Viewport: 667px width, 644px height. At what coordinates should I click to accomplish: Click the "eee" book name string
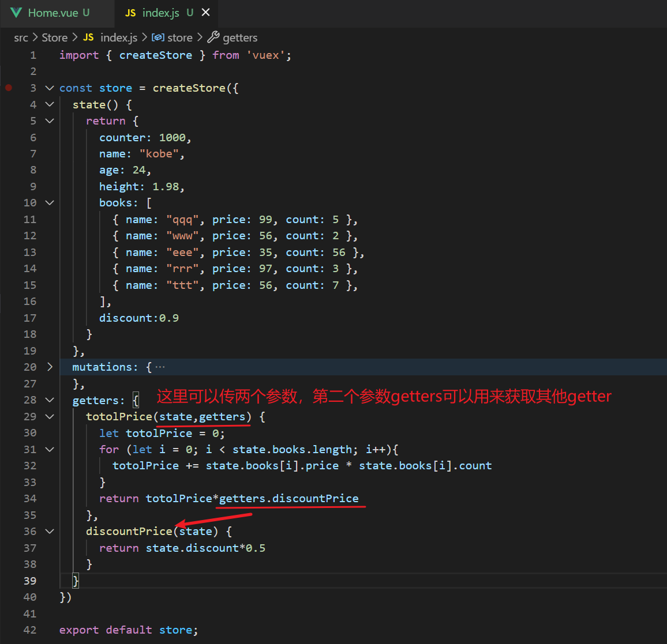pyautogui.click(x=182, y=253)
